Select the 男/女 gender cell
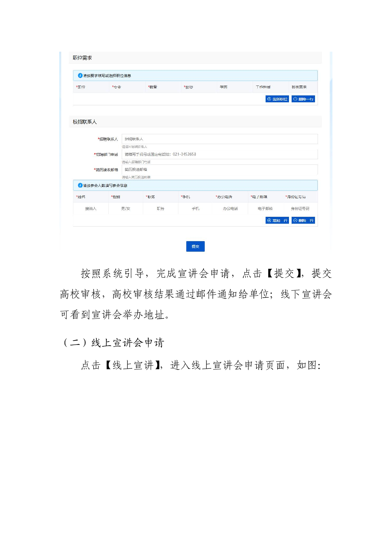 [126, 209]
